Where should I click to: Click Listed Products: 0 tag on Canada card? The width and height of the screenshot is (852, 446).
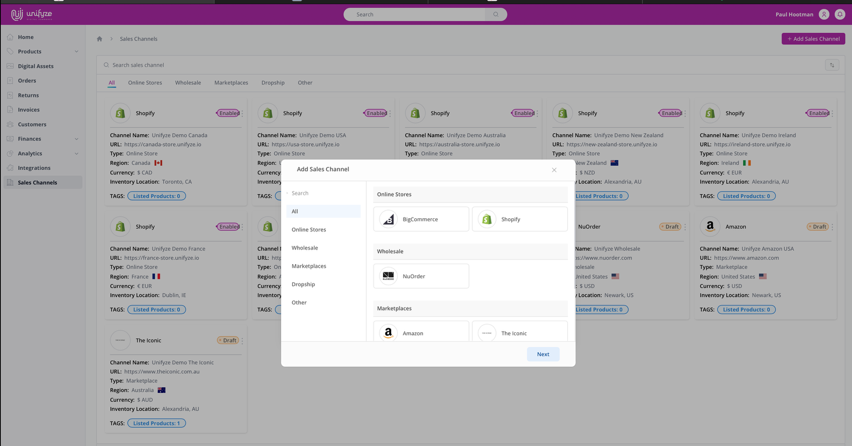click(x=156, y=196)
